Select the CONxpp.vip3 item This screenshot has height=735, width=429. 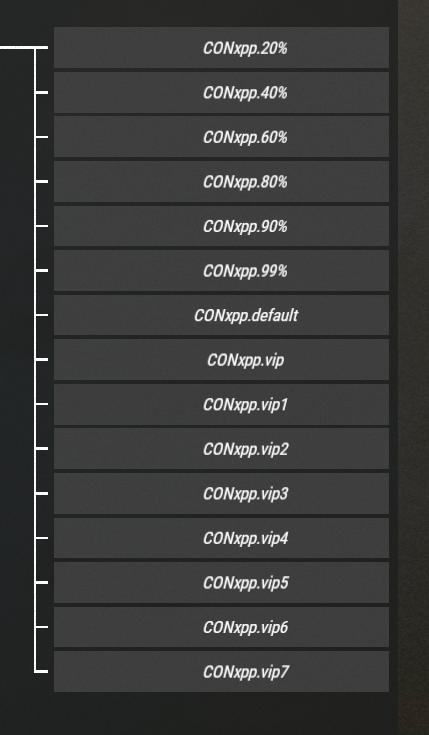tap(221, 494)
